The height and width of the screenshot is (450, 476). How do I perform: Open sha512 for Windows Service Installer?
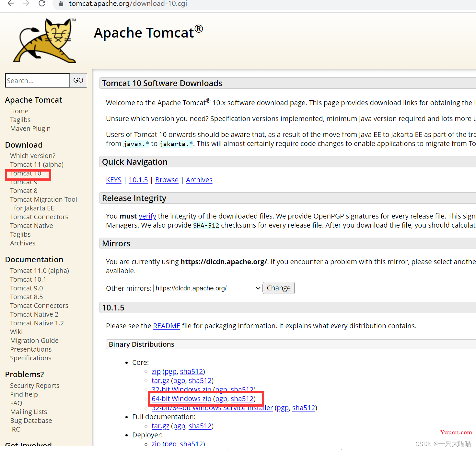pyautogui.click(x=304, y=408)
